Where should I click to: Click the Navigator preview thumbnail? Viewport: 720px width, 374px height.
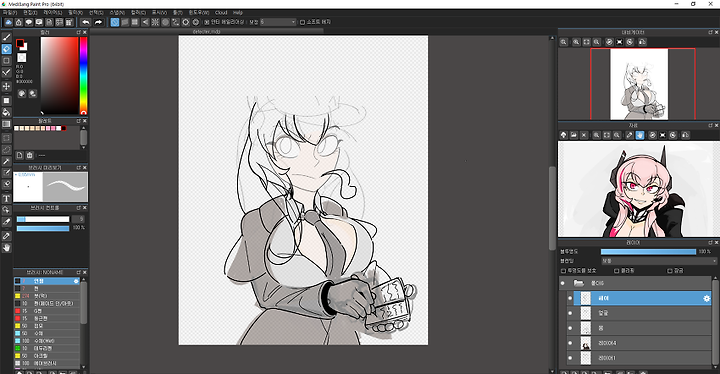pos(639,84)
